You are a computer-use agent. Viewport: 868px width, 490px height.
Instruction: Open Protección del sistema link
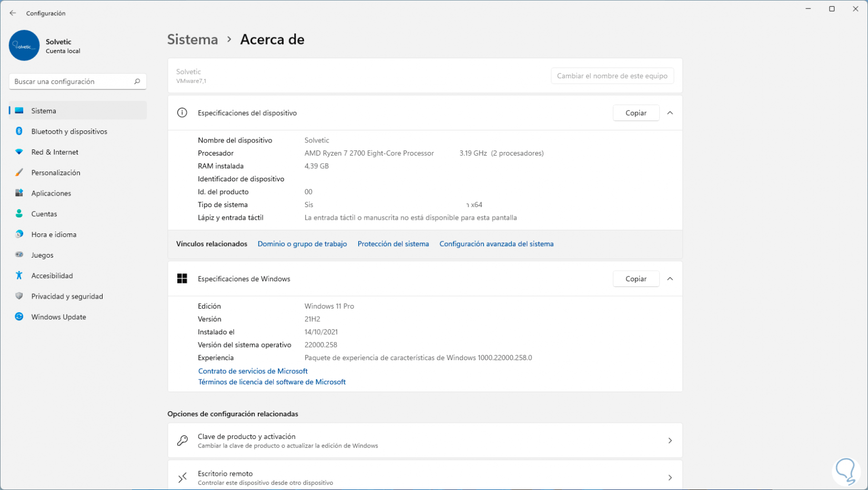tap(393, 244)
